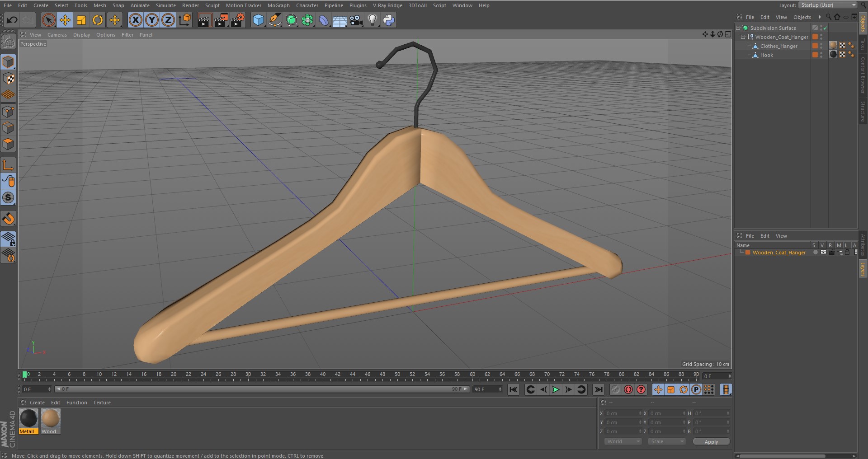The width and height of the screenshot is (868, 459).
Task: Render to Picture Viewer
Action: [221, 20]
